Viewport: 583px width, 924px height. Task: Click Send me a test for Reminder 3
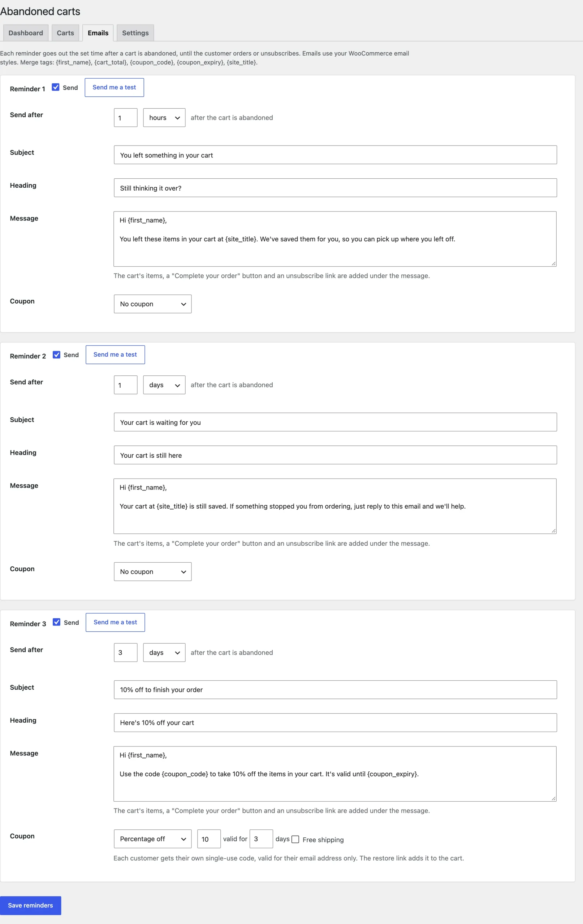pos(115,622)
